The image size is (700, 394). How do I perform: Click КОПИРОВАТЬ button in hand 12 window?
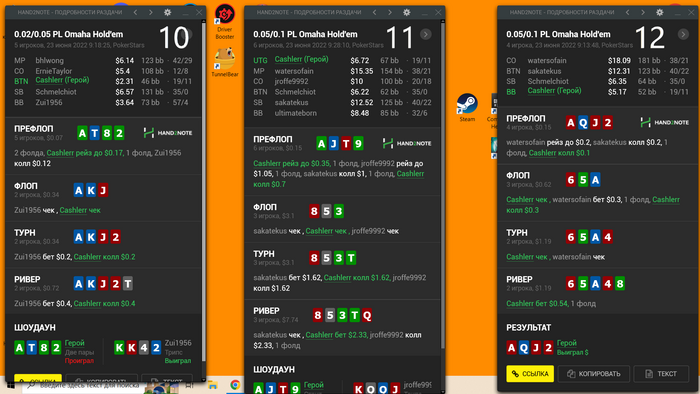point(594,374)
